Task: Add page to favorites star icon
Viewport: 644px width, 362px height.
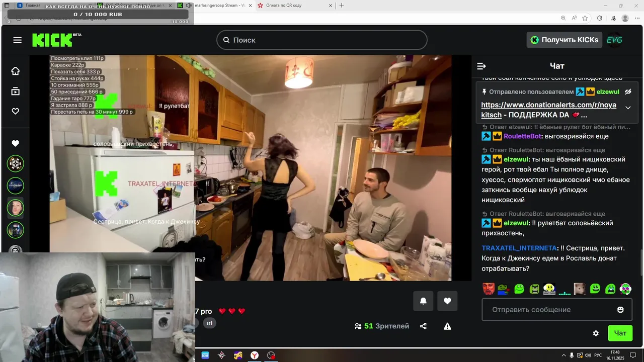Action: click(585, 18)
